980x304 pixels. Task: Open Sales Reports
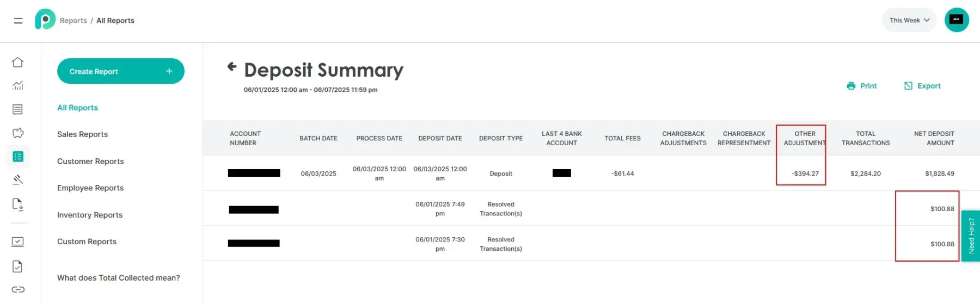(x=82, y=134)
